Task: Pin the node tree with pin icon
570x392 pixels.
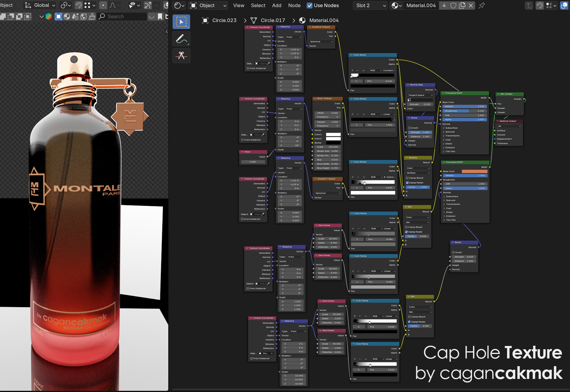Action: click(482, 5)
